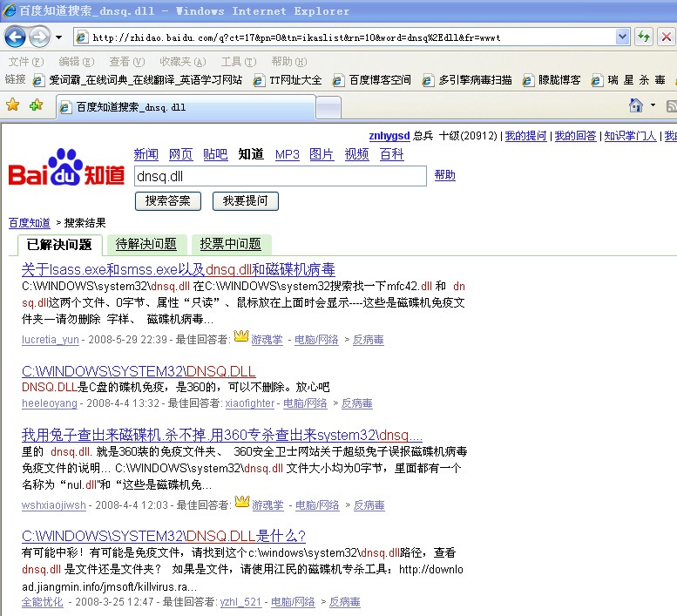Click the 搜索答案 button
This screenshot has height=616, width=677.
coord(168,201)
